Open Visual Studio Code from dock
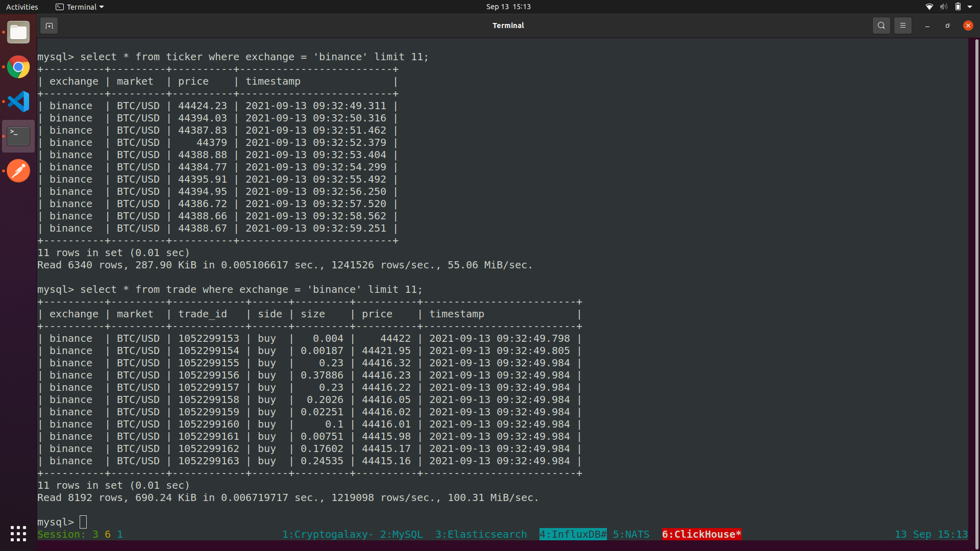The image size is (980, 551). pyautogui.click(x=18, y=102)
